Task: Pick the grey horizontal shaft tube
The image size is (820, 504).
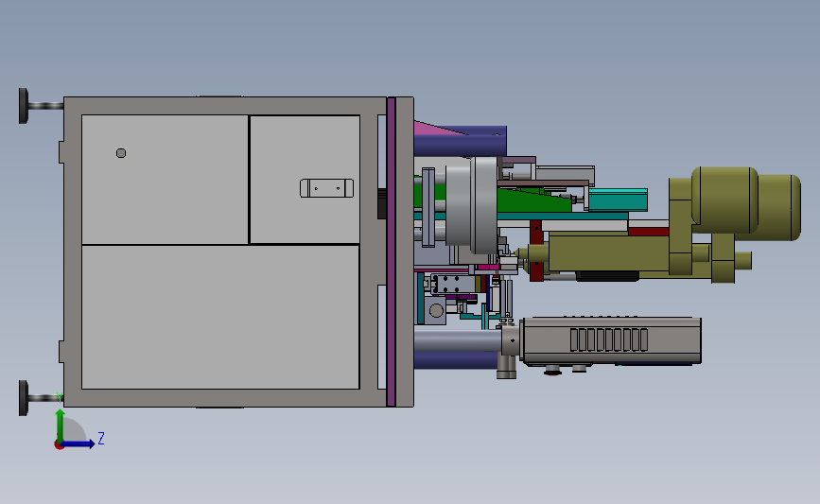Action: (458, 340)
